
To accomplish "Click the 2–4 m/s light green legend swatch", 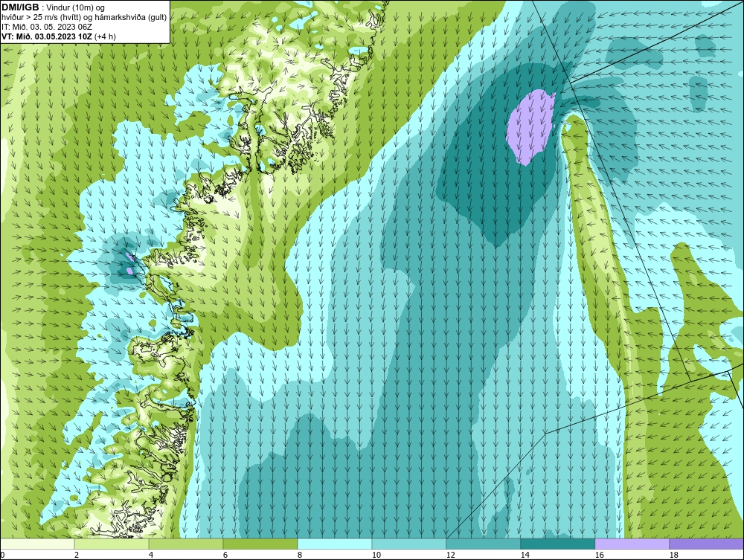I will [112, 544].
